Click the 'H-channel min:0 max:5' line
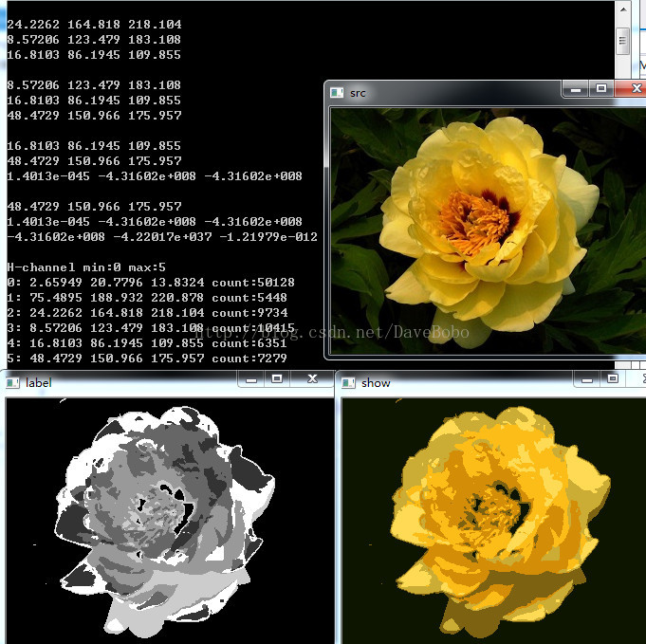Viewport: 646px width, 644px height. tap(86, 267)
